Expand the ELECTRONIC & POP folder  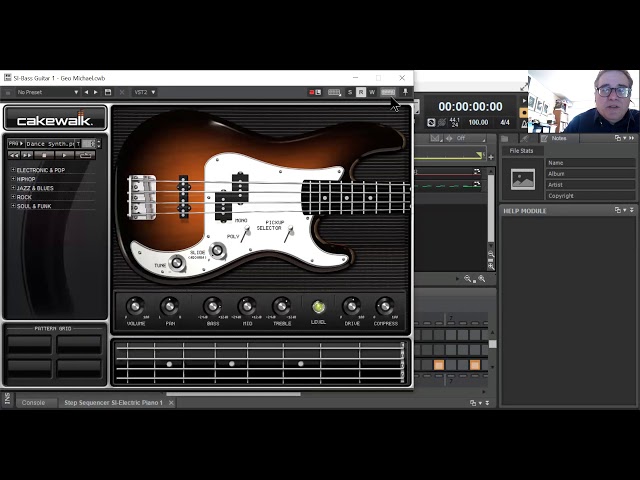pyautogui.click(x=13, y=170)
